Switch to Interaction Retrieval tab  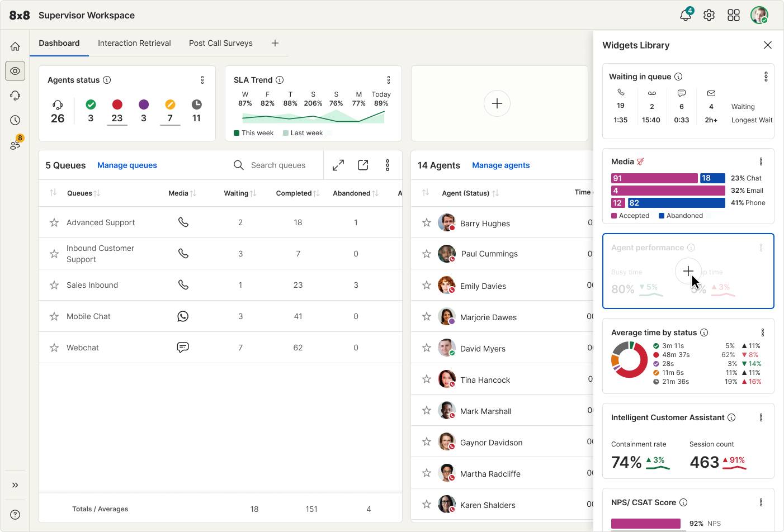tap(134, 43)
